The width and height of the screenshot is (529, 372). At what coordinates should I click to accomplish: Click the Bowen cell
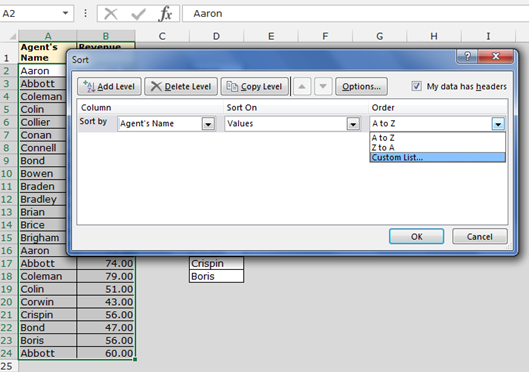pos(43,173)
